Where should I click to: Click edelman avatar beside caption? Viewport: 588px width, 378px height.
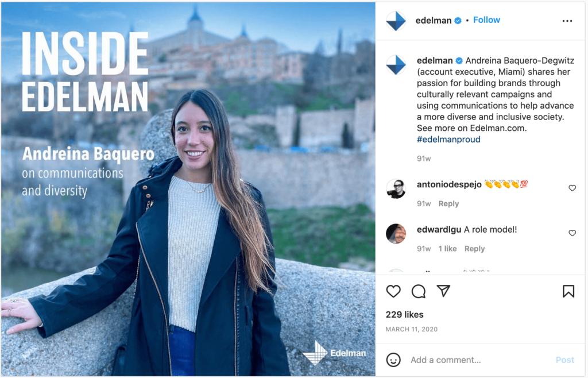396,64
